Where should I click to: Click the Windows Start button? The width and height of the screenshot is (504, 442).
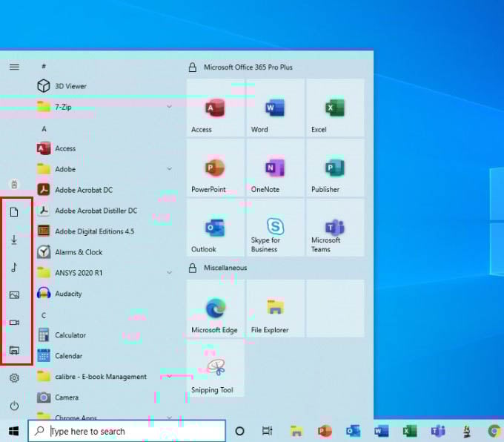pos(13,431)
